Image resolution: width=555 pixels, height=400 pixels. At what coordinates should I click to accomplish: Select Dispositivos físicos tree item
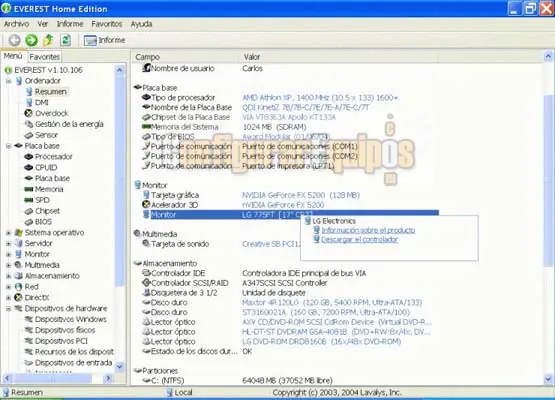pyautogui.click(x=65, y=330)
